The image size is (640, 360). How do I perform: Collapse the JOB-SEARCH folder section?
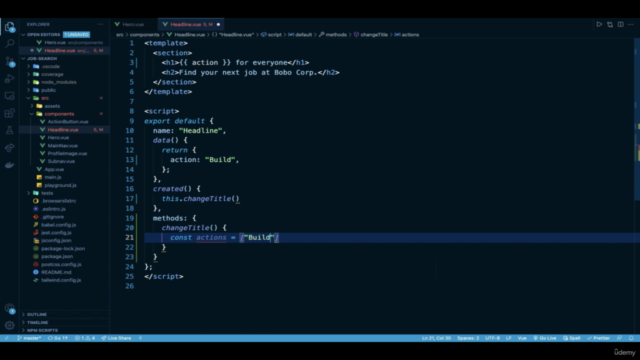(23, 58)
